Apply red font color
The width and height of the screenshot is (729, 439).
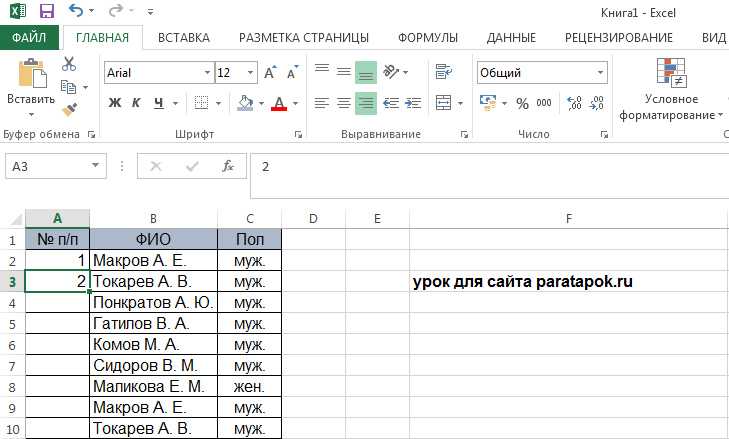279,103
